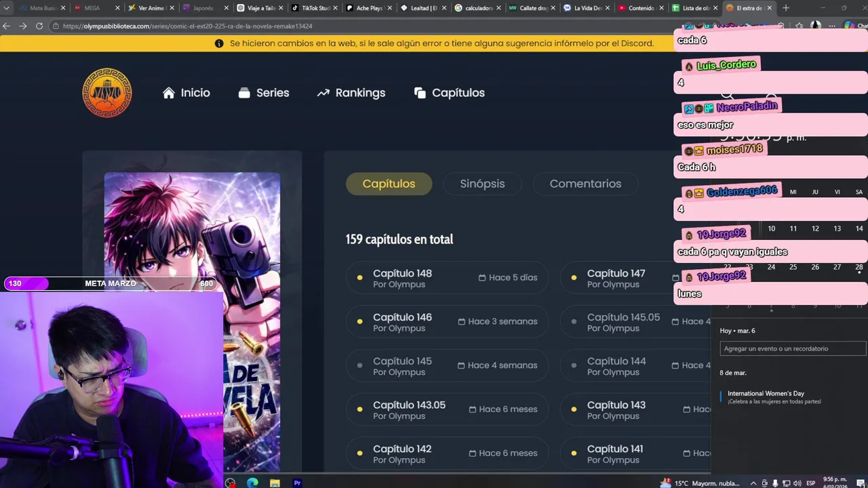Close the 'El extra de' active tab
The height and width of the screenshot is (488, 868).
(769, 8)
